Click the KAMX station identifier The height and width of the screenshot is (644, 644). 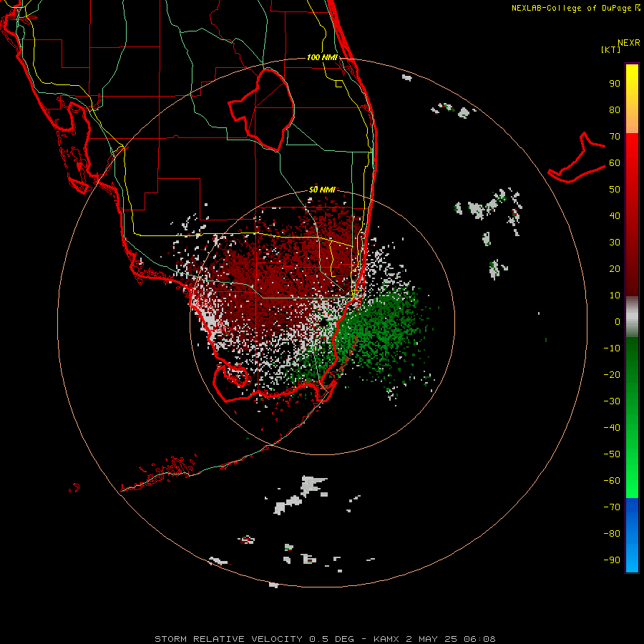[386, 639]
